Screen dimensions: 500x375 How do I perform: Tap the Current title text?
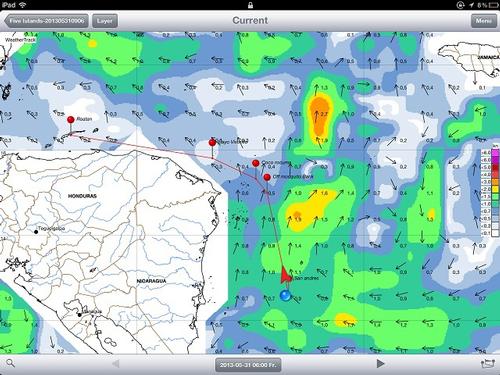point(250,20)
